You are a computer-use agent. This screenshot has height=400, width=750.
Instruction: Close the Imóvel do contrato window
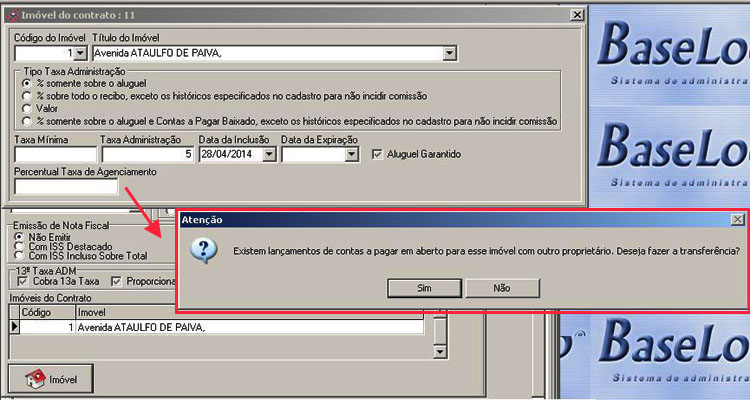click(576, 15)
